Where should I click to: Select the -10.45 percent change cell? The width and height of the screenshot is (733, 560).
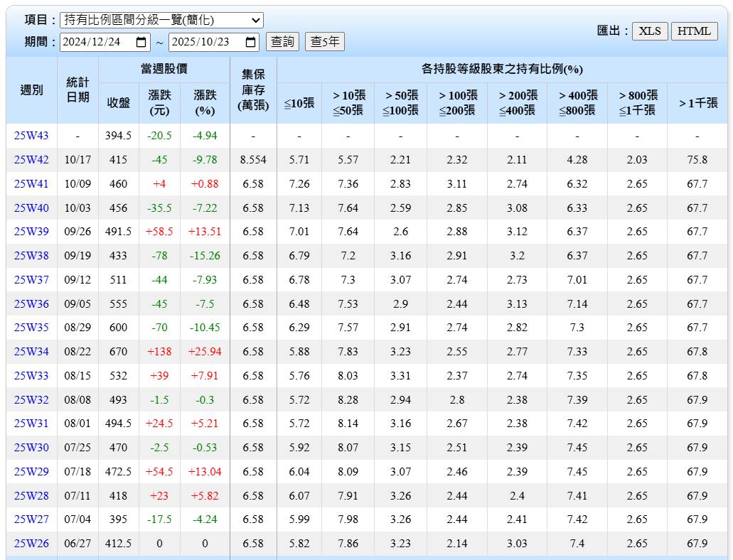[x=205, y=327]
